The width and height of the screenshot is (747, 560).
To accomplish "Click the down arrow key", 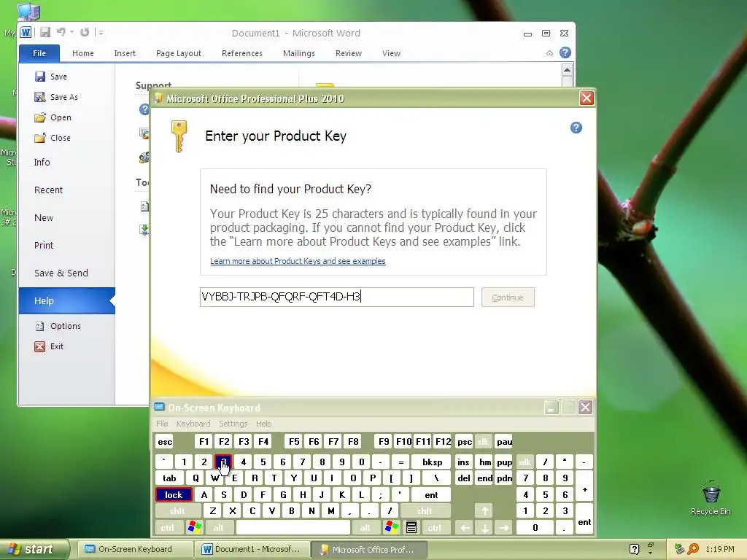I will pyautogui.click(x=484, y=528).
